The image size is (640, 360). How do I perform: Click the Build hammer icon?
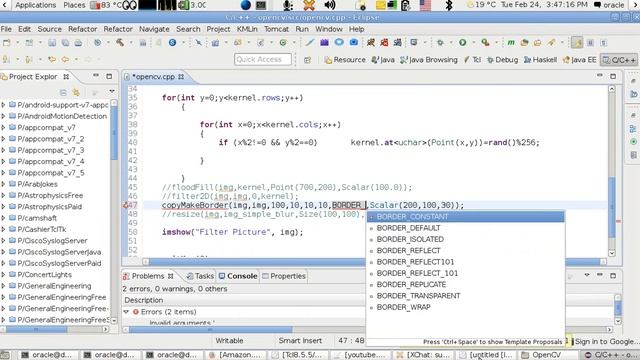pyautogui.click(x=120, y=42)
